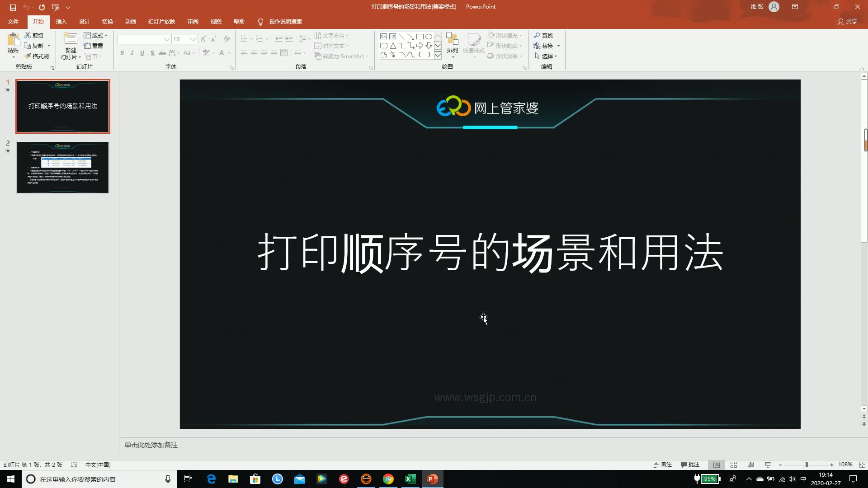
Task: Select the triangle shape in shapes gallery
Action: [x=392, y=46]
